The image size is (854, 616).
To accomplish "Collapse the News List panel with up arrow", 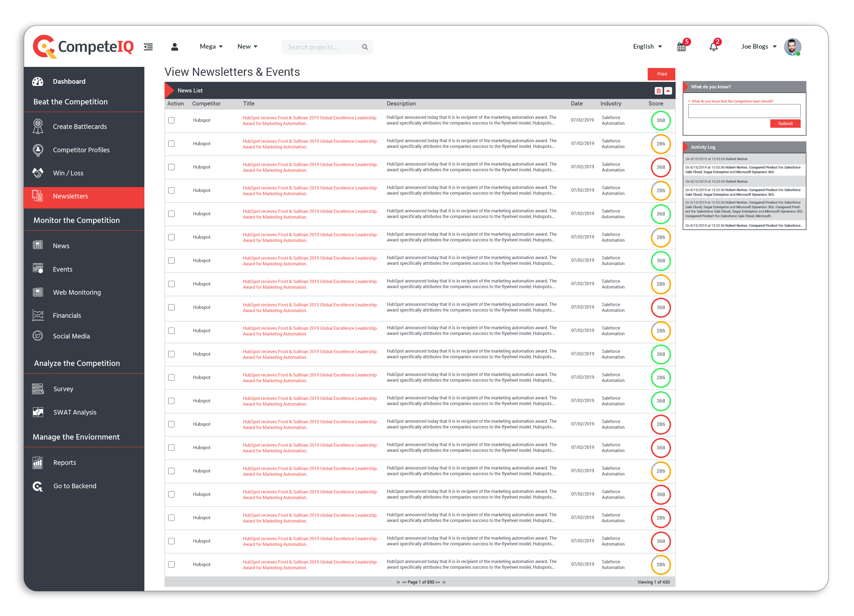I will click(668, 91).
